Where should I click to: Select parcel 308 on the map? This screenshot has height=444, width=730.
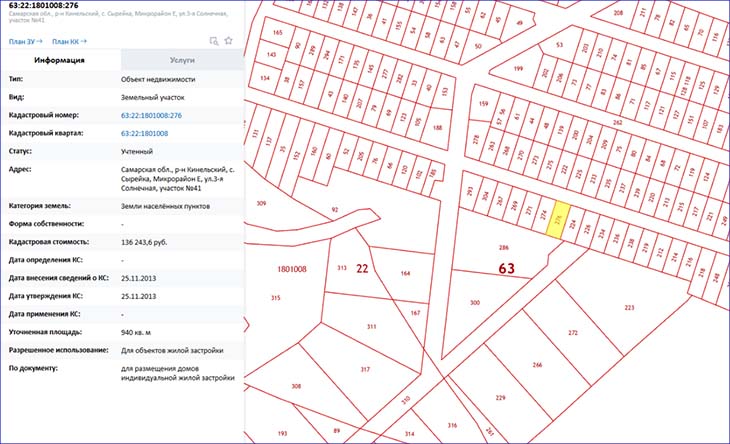(x=296, y=386)
